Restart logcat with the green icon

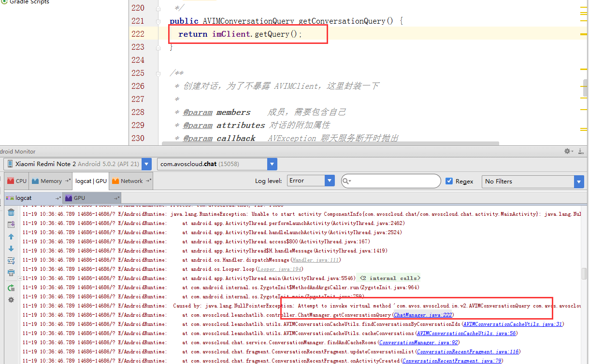click(x=11, y=288)
